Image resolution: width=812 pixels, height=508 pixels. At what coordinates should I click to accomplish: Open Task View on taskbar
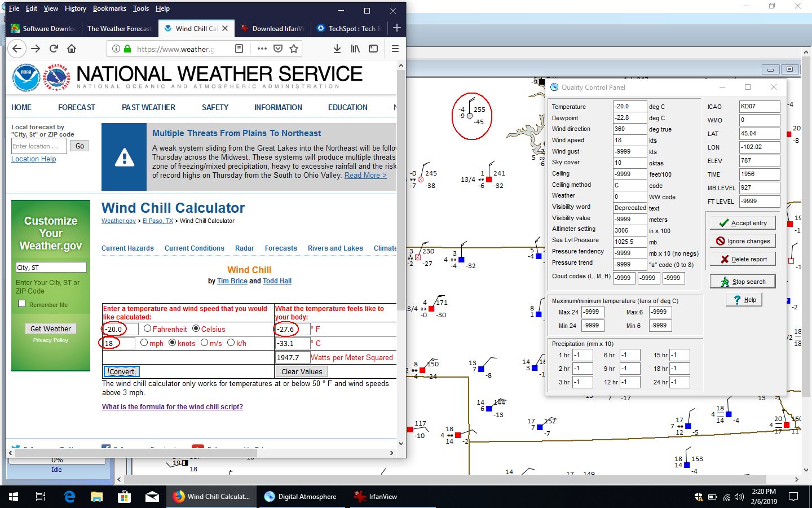click(x=40, y=497)
